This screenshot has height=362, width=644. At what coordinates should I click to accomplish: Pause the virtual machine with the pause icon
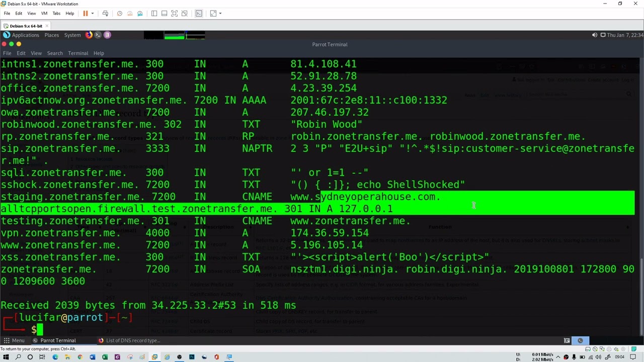85,13
